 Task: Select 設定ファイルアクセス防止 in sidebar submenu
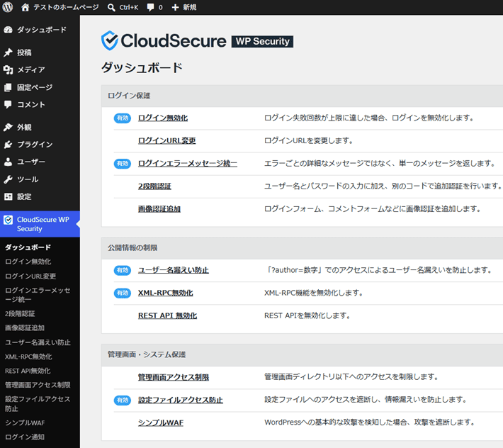38,404
